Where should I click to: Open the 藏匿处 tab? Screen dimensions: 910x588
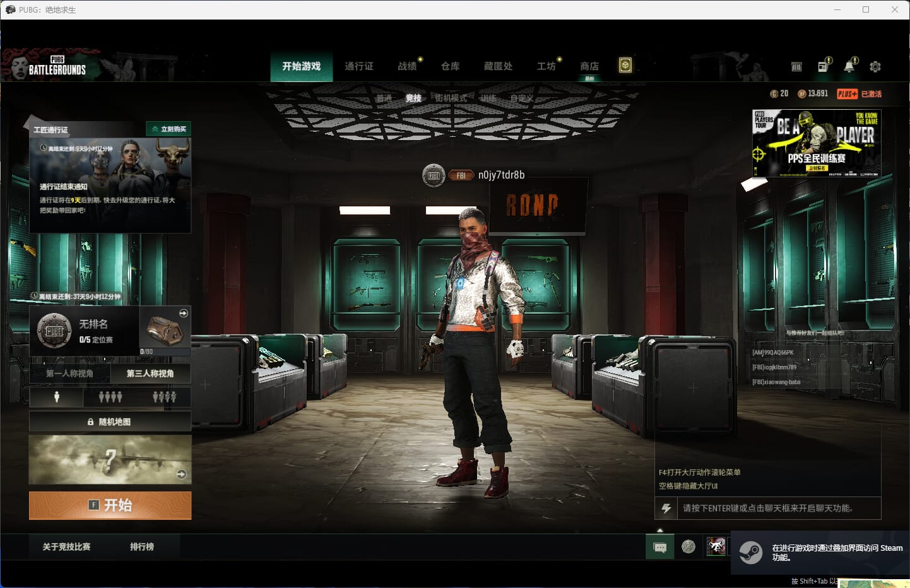point(498,66)
